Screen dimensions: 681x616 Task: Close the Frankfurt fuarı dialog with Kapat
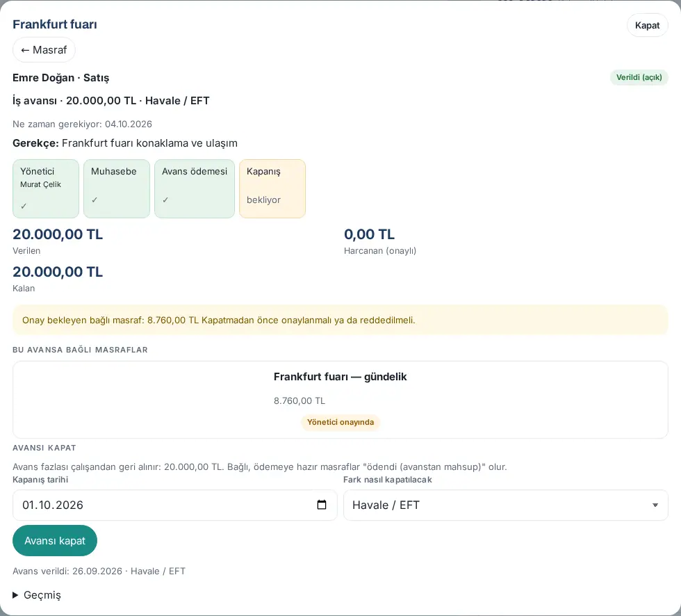pos(647,25)
